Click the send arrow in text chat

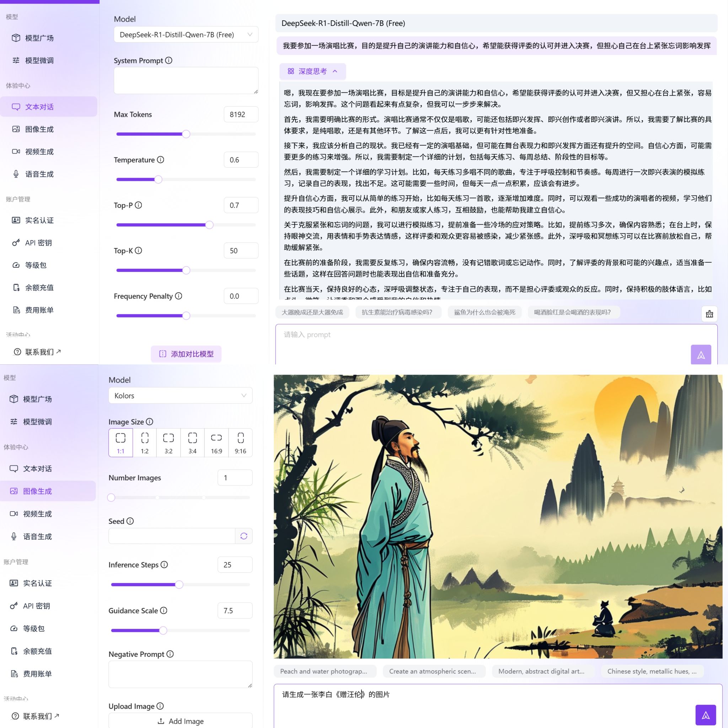click(701, 354)
